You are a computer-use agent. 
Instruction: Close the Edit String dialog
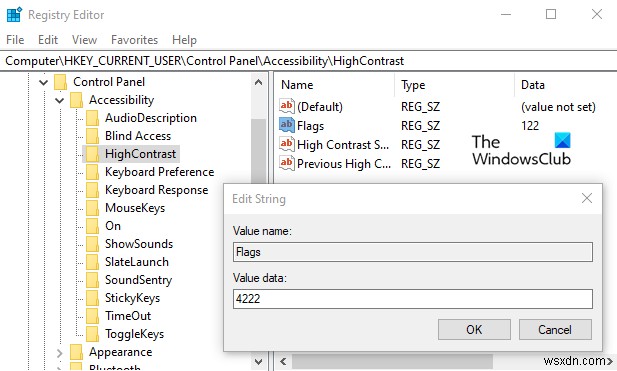tap(587, 198)
